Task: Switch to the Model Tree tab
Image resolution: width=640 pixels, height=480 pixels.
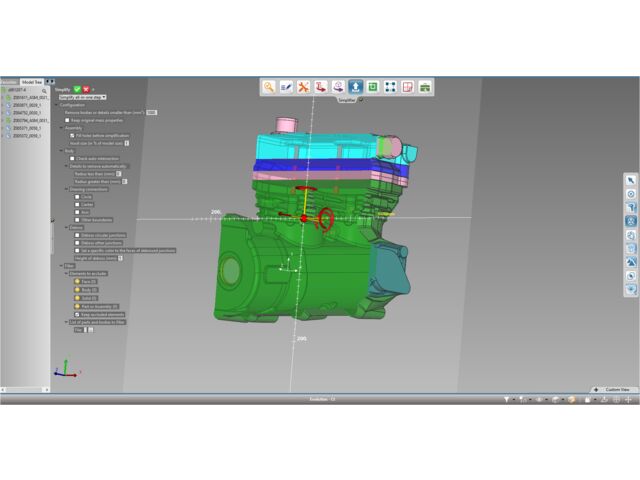Action: coord(33,82)
